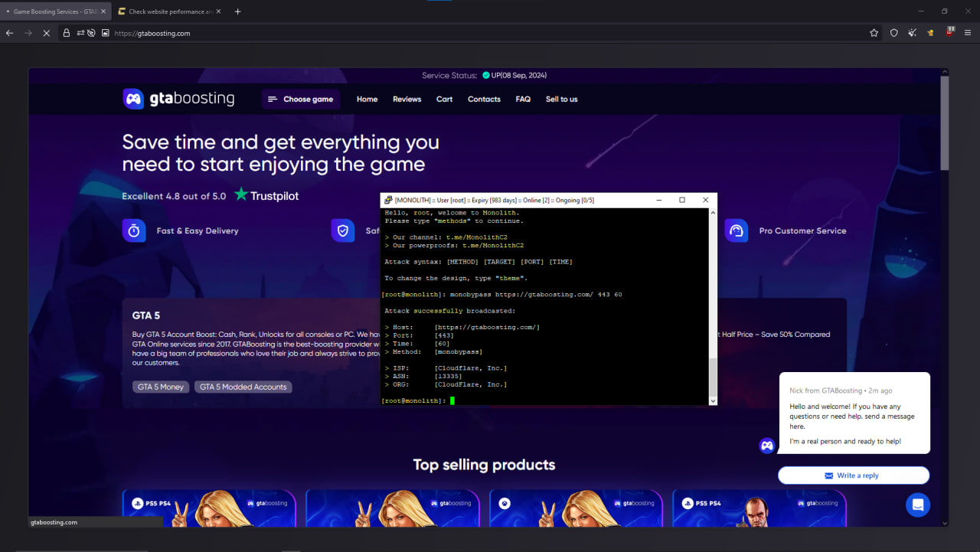
Task: Click the Service Status indicator text
Action: coord(484,75)
